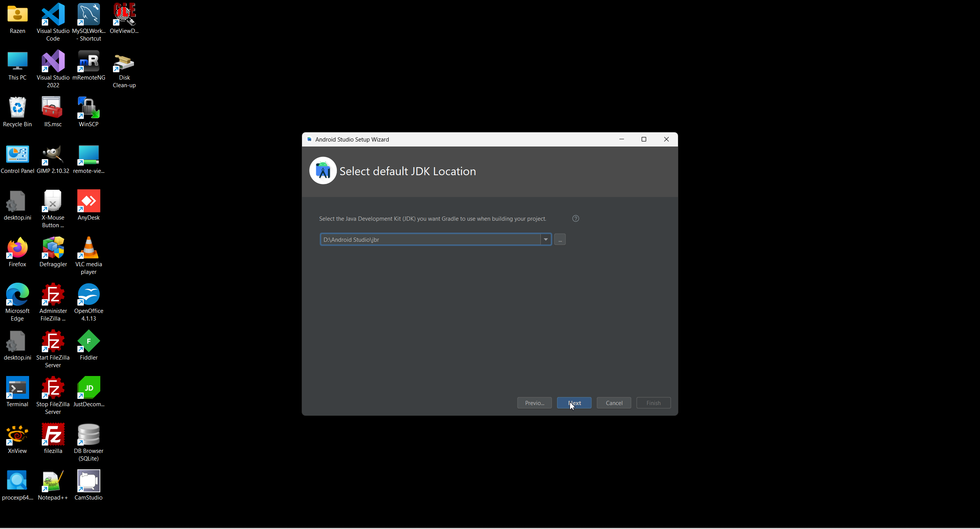The width and height of the screenshot is (980, 529).
Task: Select the MySQLWorkbench shortcut icon
Action: (x=88, y=15)
